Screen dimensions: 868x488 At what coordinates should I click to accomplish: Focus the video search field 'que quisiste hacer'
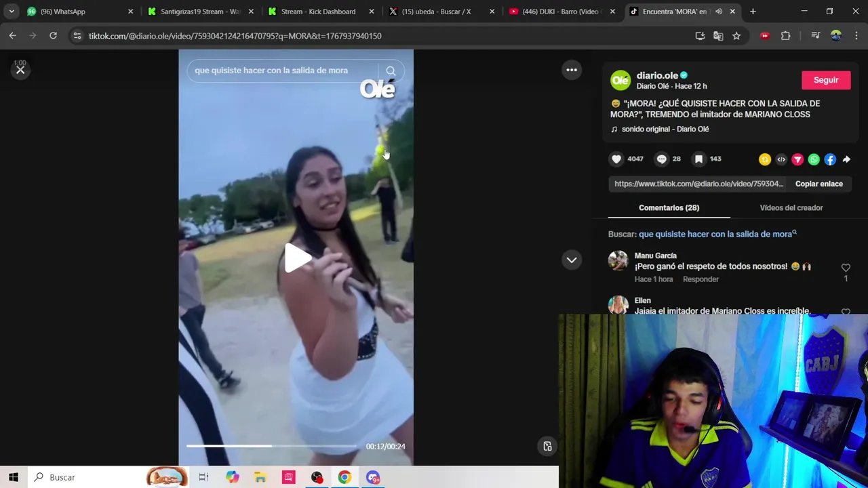282,70
